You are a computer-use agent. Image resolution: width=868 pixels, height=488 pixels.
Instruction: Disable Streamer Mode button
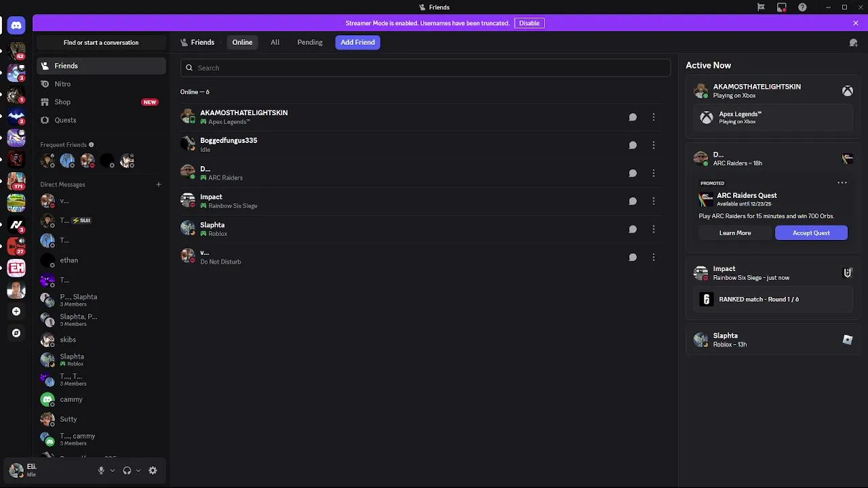point(529,23)
